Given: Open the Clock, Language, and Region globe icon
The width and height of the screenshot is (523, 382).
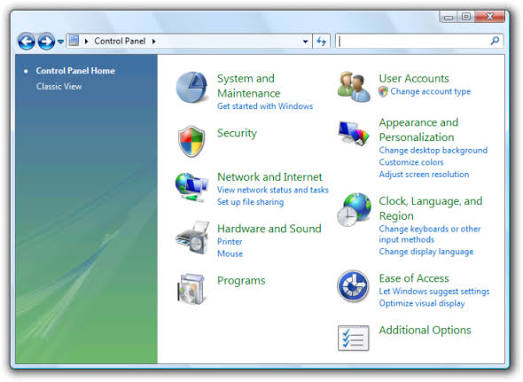Looking at the screenshot, I should tap(354, 210).
